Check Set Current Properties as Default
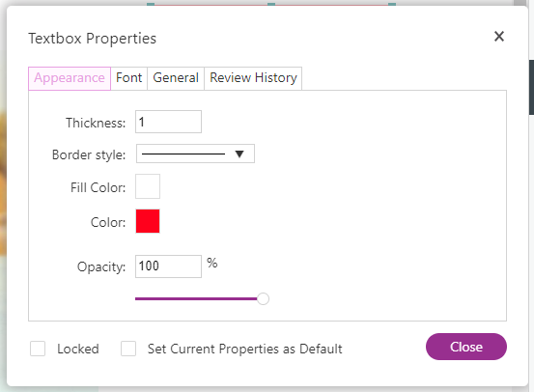Viewport: 534px width, 392px height. click(128, 349)
